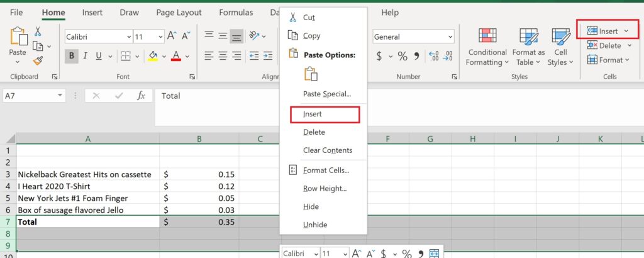Increase font size with the larger A icon
Image resolution: width=644 pixels, height=258 pixels.
172,36
